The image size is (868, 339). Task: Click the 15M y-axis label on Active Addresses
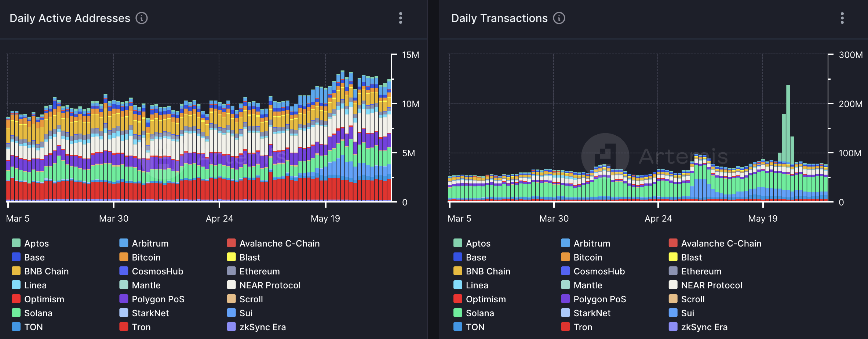pyautogui.click(x=411, y=55)
